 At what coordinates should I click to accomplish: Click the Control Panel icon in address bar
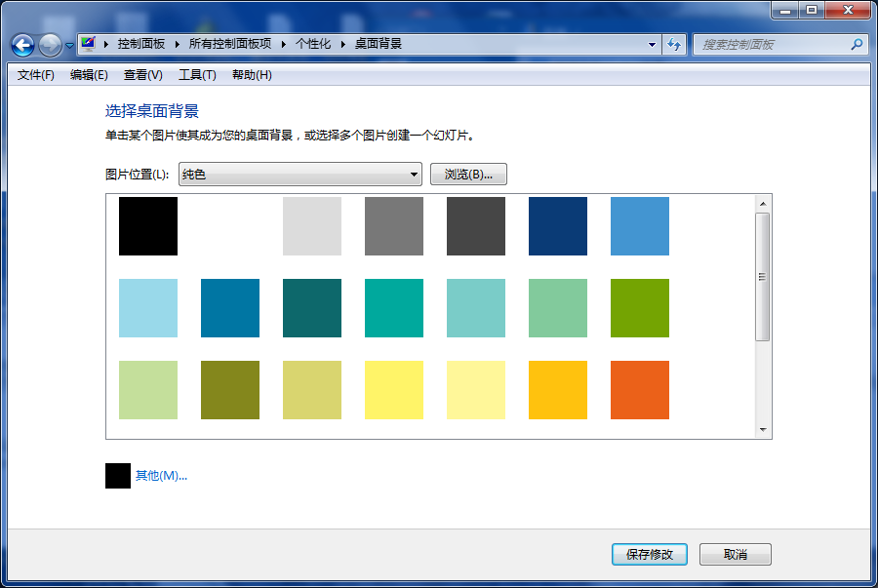[88, 44]
